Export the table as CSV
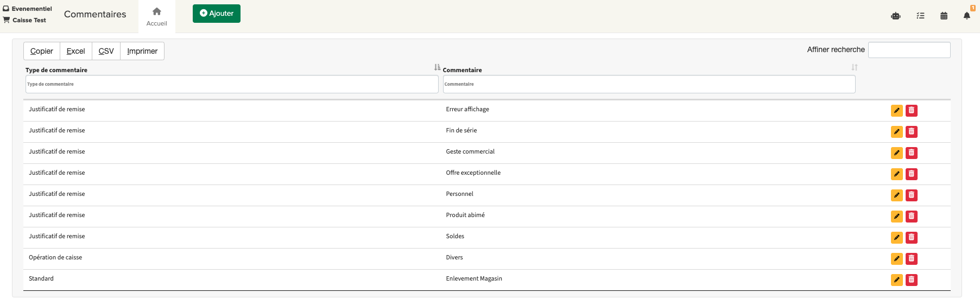Viewport: 980px width, 305px height. pos(106,51)
